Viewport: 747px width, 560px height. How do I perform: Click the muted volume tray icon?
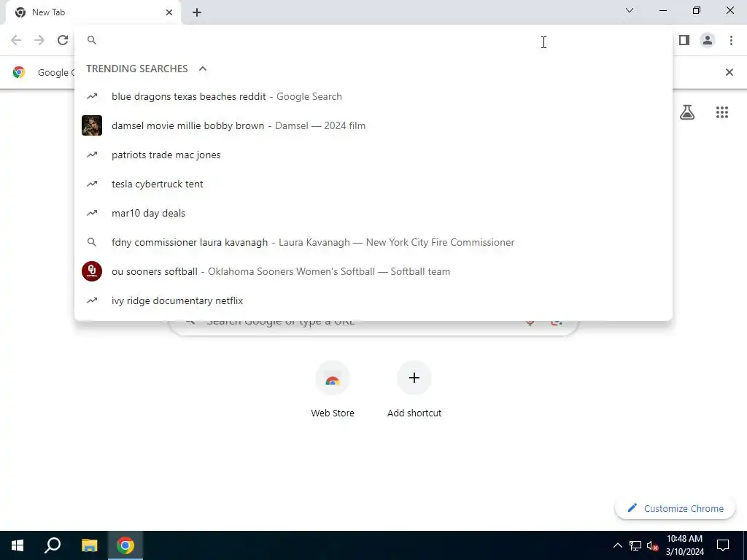(652, 545)
